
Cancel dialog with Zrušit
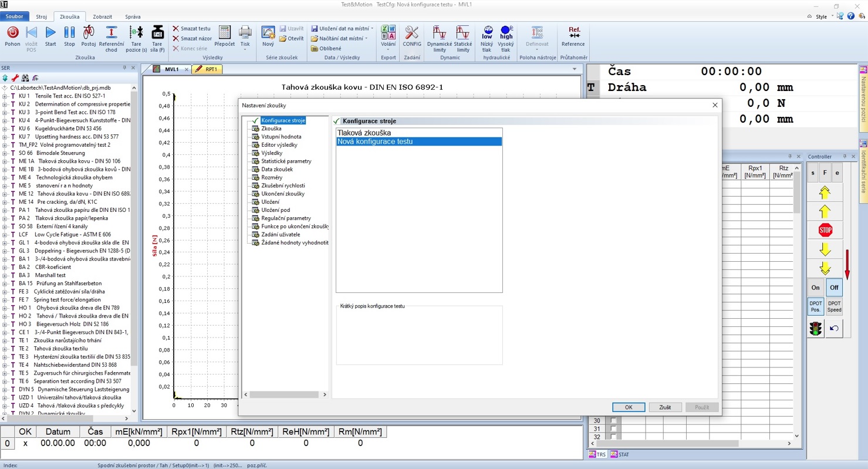(665, 407)
